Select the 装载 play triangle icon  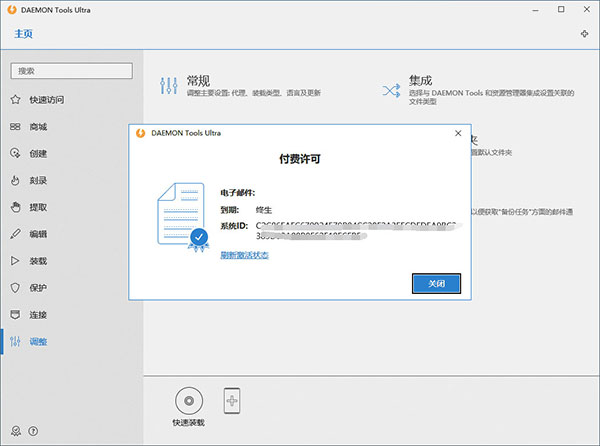click(15, 261)
